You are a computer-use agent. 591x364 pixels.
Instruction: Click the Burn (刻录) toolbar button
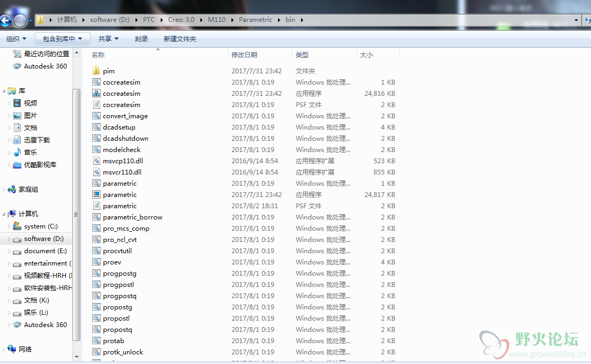(x=141, y=39)
